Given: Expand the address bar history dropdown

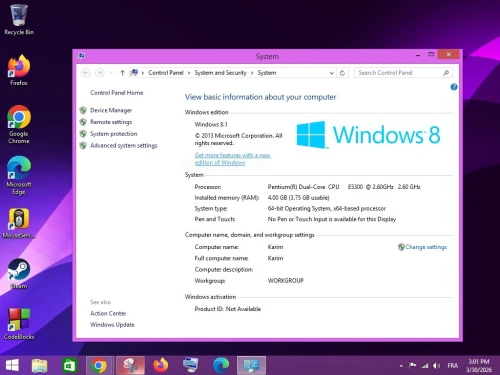Looking at the screenshot, I should coord(331,73).
